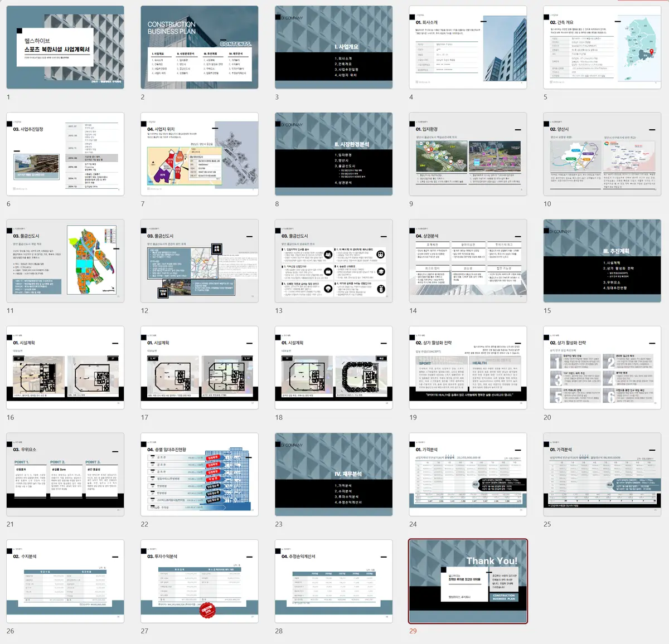The image size is (669, 644).
Task: Open section slide 23 'IV. 재무분석'
Action: (333, 475)
